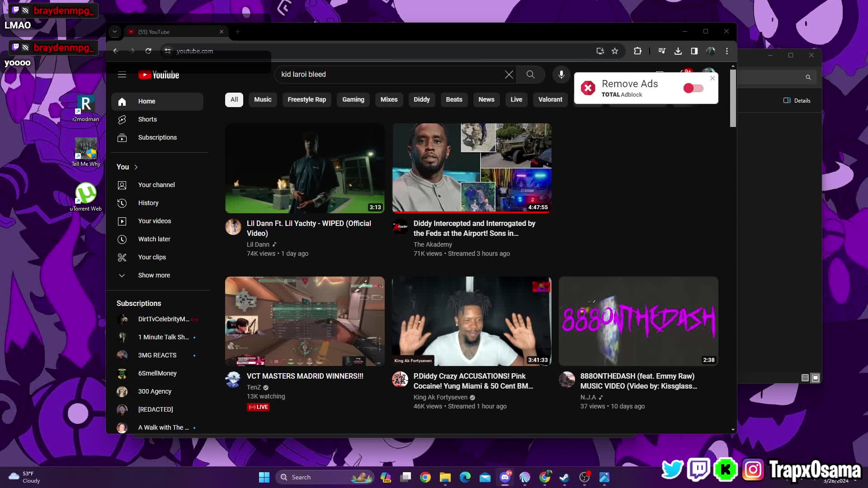
Task: Open 3MG REACTS subscription
Action: click(x=157, y=356)
